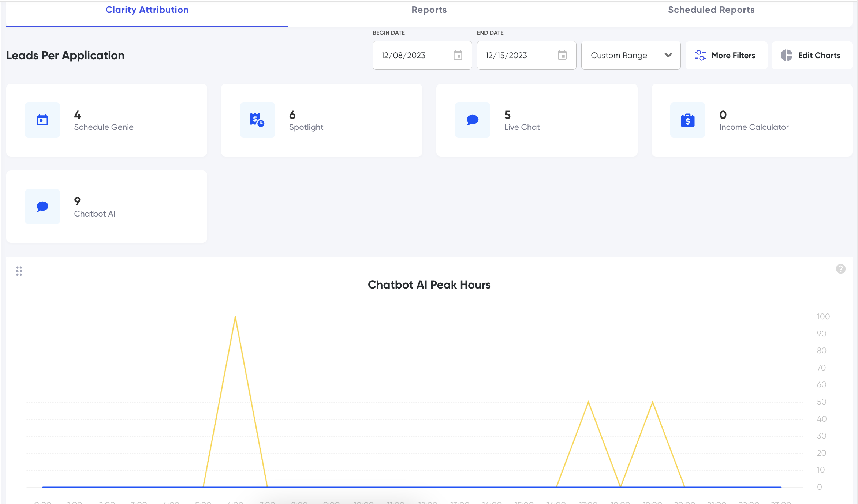
Task: Click the chart help question mark icon
Action: click(x=840, y=269)
